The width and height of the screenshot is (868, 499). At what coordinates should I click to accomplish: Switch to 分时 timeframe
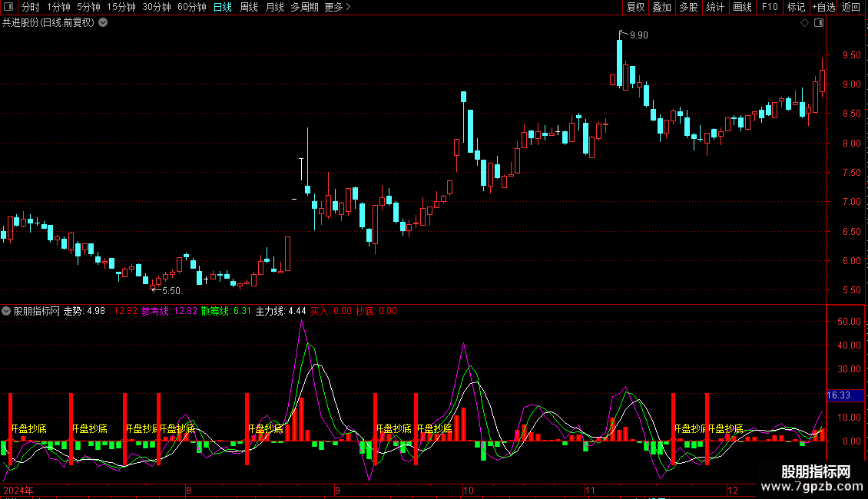[x=31, y=7]
